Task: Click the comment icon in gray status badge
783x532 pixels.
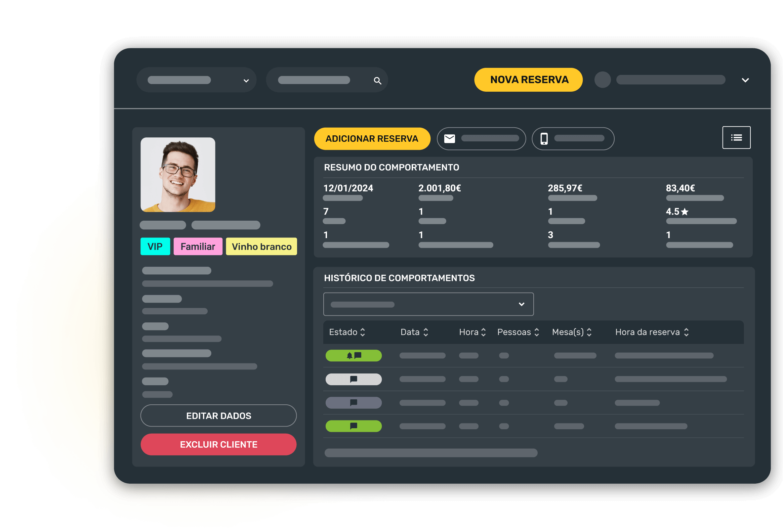Action: [x=354, y=403]
